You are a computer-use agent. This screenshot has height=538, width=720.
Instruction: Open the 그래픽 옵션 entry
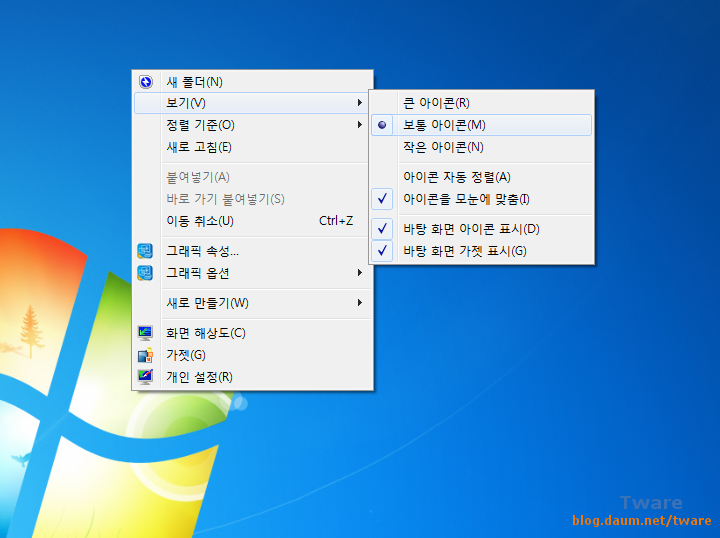(253, 273)
